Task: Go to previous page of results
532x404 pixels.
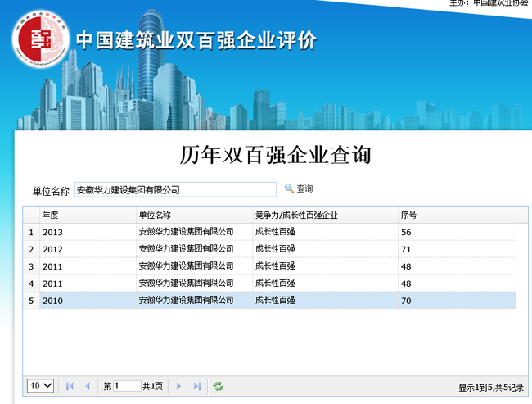Action: [x=88, y=386]
